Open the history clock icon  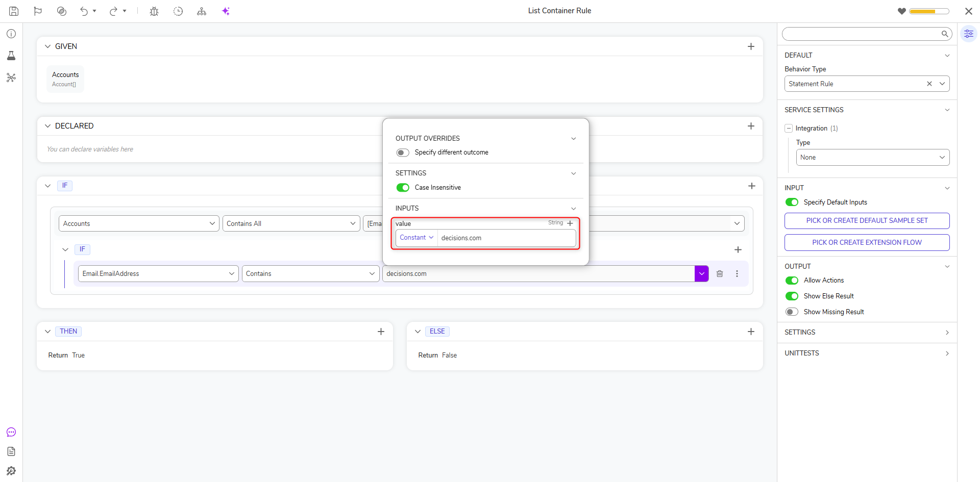click(x=178, y=11)
